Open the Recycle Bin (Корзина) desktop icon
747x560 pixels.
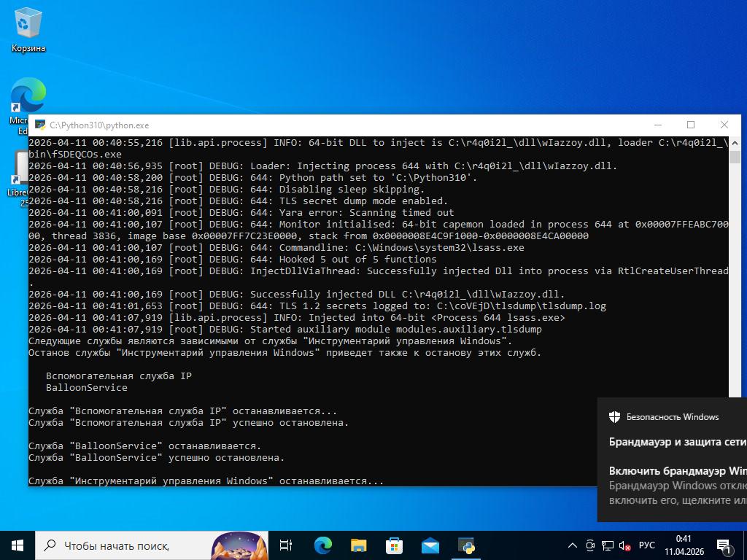[28, 29]
